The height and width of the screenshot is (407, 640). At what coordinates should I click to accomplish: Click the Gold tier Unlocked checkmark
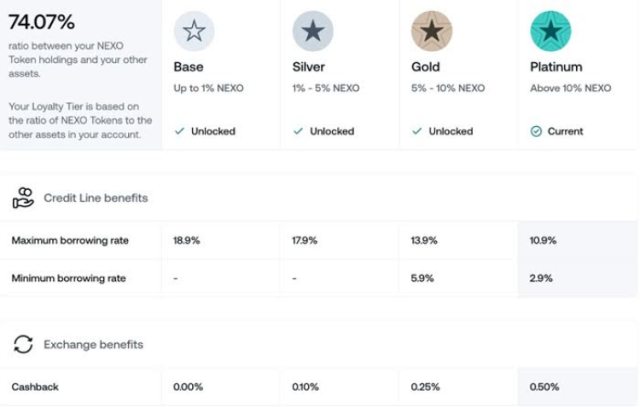(x=417, y=131)
